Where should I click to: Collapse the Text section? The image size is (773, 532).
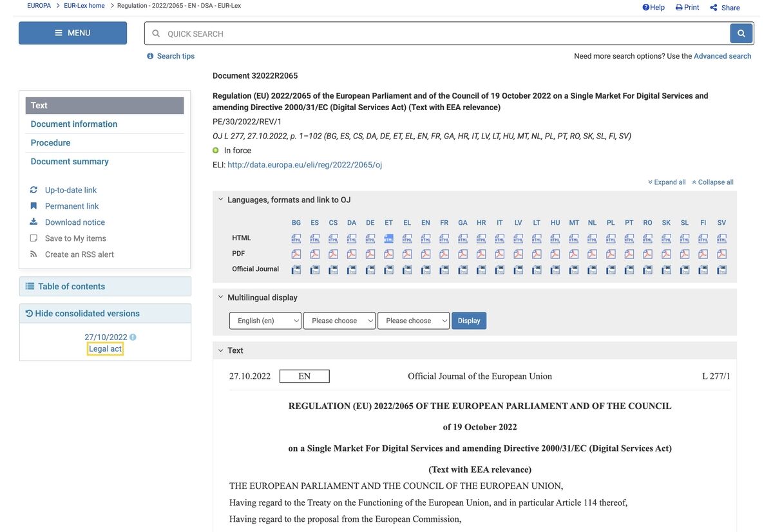tap(220, 350)
